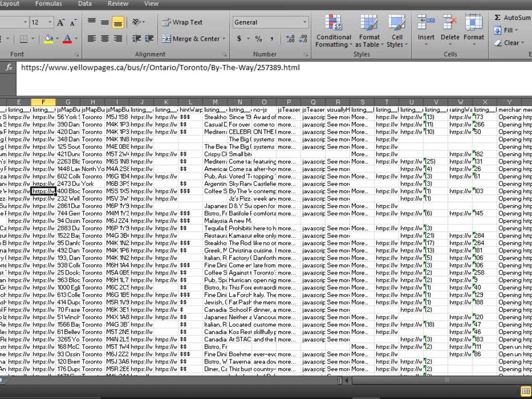This screenshot has width=532, height=399.
Task: Apply Middle Align to cells
Action: (x=105, y=22)
